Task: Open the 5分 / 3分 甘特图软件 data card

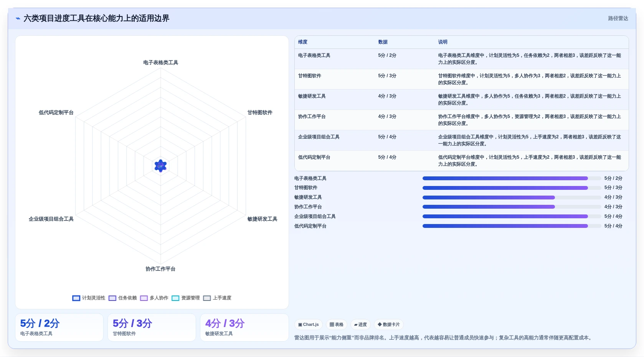Action: click(152, 327)
